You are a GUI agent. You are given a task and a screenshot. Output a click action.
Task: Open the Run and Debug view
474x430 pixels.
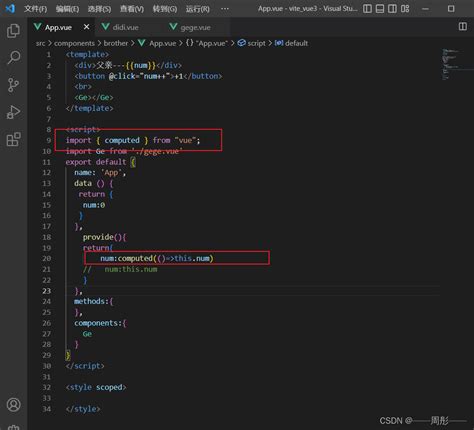point(13,112)
